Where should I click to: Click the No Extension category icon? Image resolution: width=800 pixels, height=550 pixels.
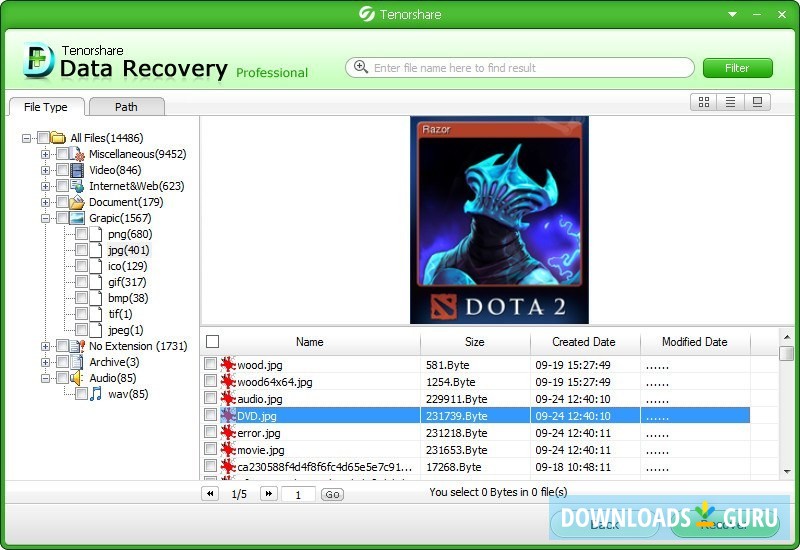pyautogui.click(x=78, y=346)
